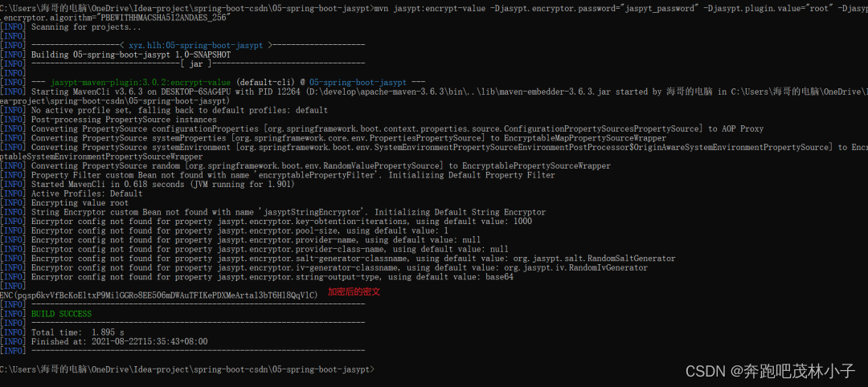Viewport: 868px width, 387px height.
Task: Click the '[ jar ]' packaging label
Action: click(x=196, y=64)
